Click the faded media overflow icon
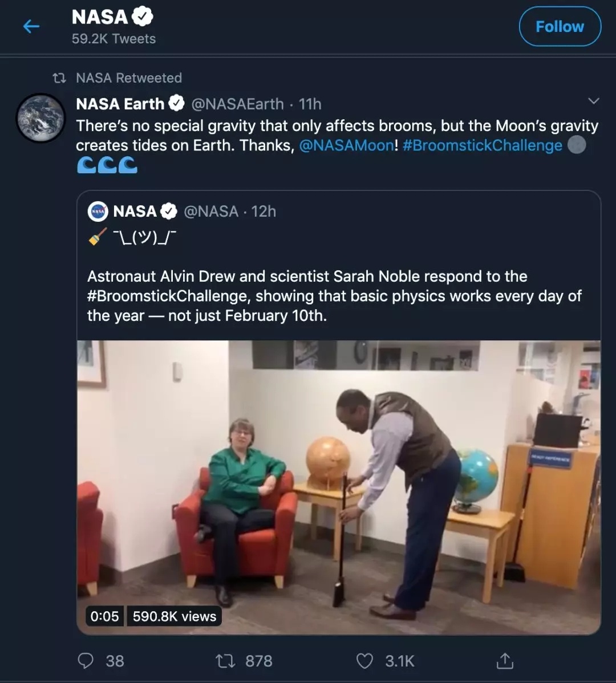The image size is (616, 683). coord(577,145)
